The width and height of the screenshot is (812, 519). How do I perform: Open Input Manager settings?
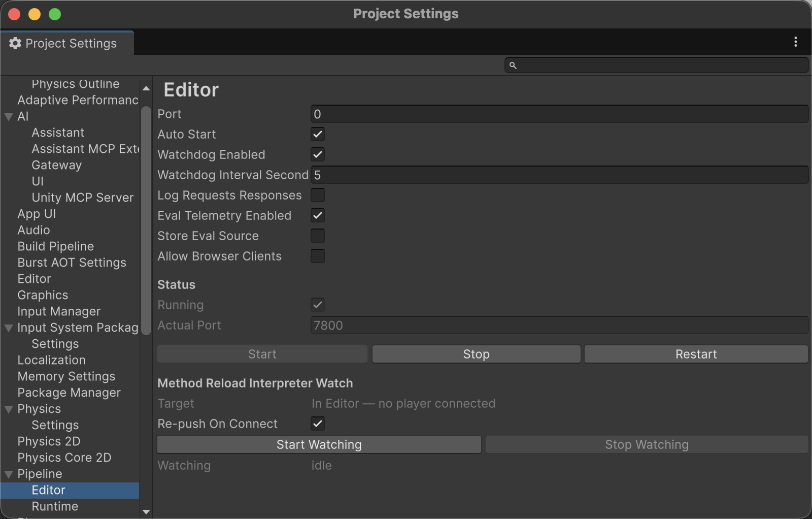59,311
